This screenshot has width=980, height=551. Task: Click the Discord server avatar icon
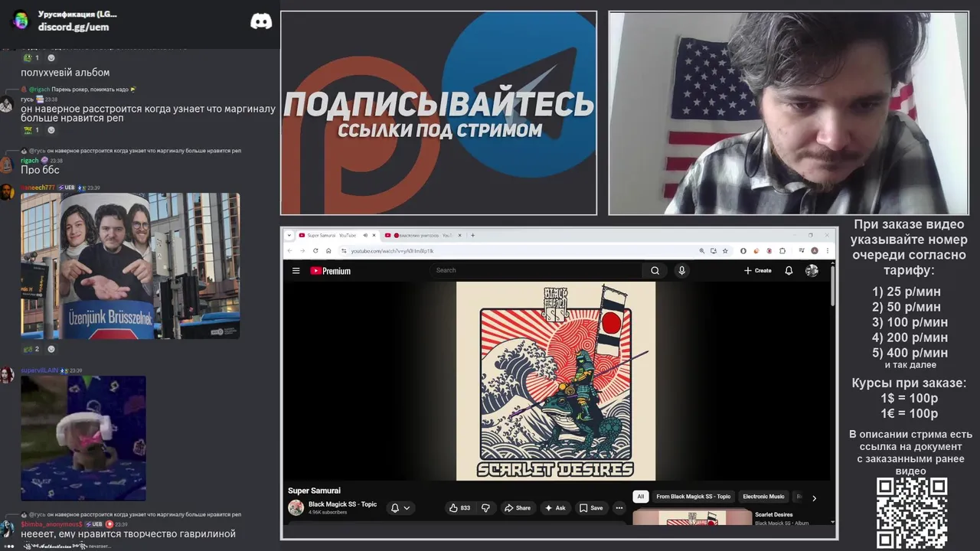pos(21,21)
